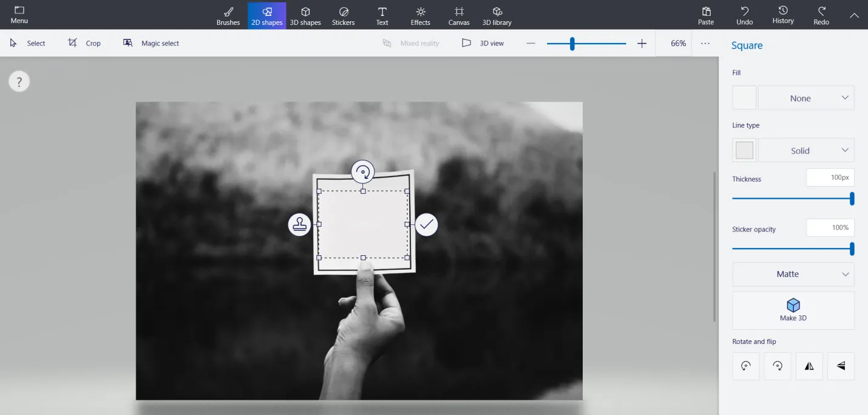Viewport: 868px width, 415px height.
Task: Click the Sticker opacity 100% field
Action: click(x=830, y=227)
